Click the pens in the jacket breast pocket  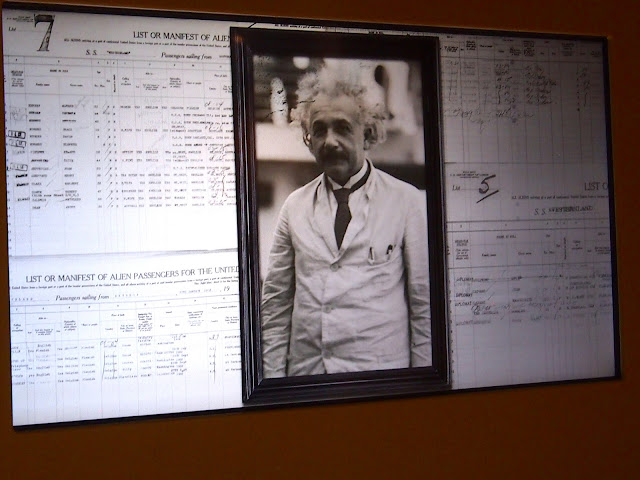tap(380, 253)
